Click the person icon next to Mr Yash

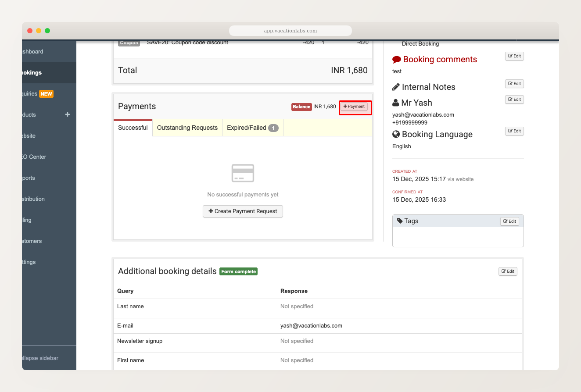pos(395,103)
